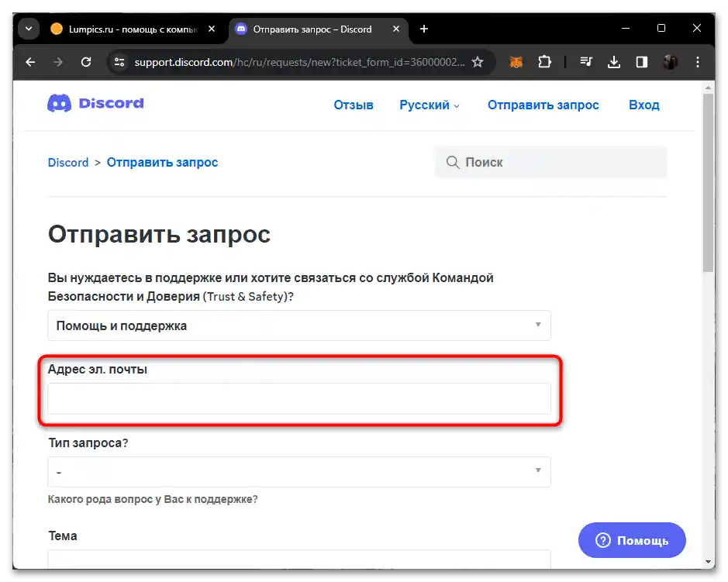Open the Помощь help widget button
This screenshot has width=728, height=582.
[631, 540]
